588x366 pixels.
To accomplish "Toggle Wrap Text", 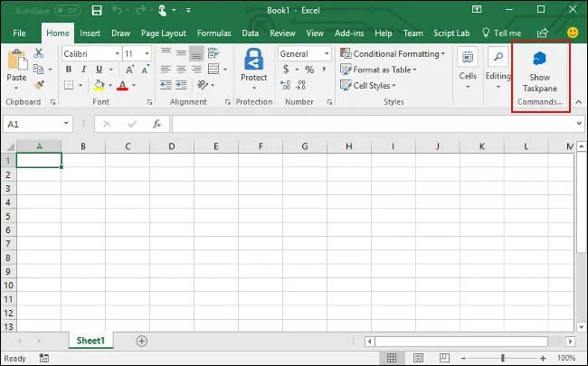I will point(213,53).
